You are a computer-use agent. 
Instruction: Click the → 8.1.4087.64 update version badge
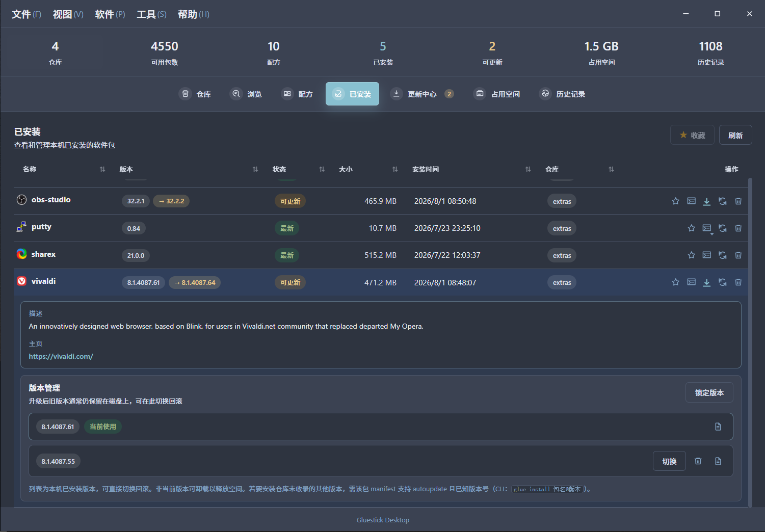(x=195, y=283)
